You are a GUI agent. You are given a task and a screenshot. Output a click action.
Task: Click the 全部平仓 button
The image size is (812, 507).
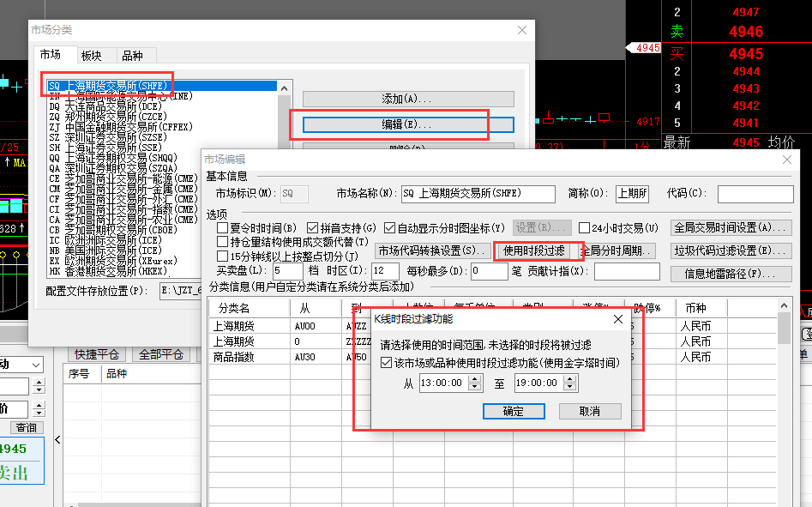click(161, 355)
